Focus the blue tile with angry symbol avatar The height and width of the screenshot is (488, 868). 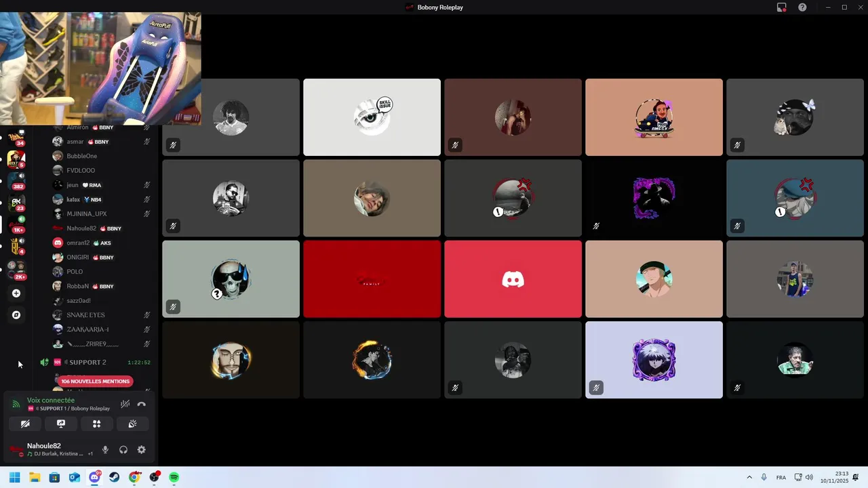795,198
